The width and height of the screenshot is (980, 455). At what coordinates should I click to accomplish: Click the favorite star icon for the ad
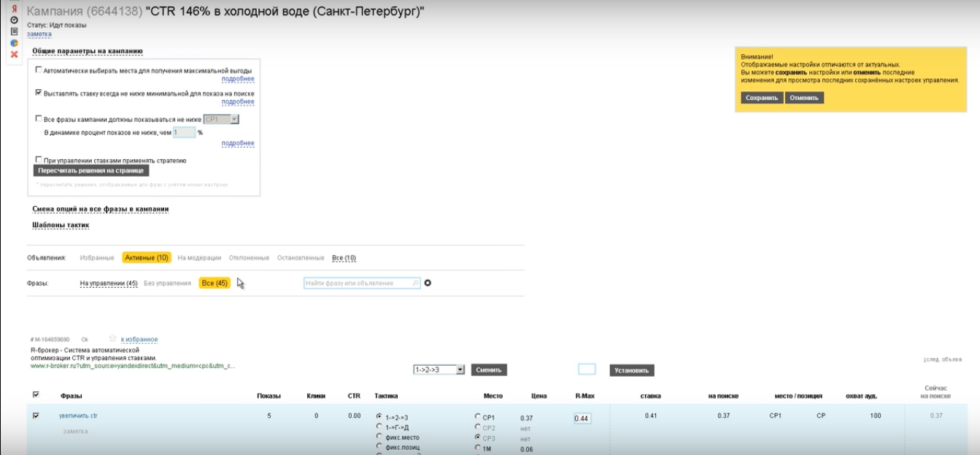tap(112, 339)
